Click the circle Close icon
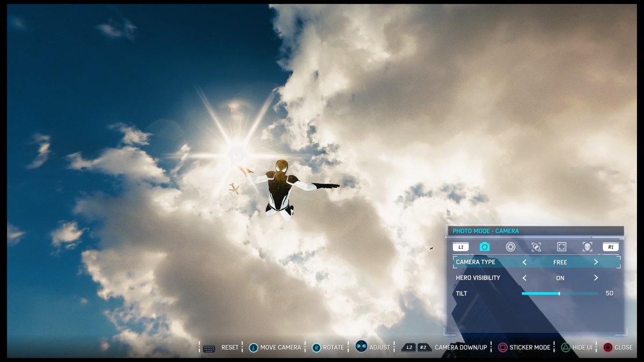The height and width of the screenshot is (362, 644). [x=608, y=348]
